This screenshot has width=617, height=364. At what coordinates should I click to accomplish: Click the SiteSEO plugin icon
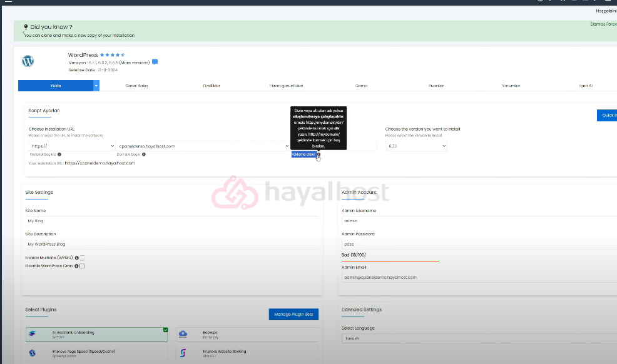coord(183,353)
